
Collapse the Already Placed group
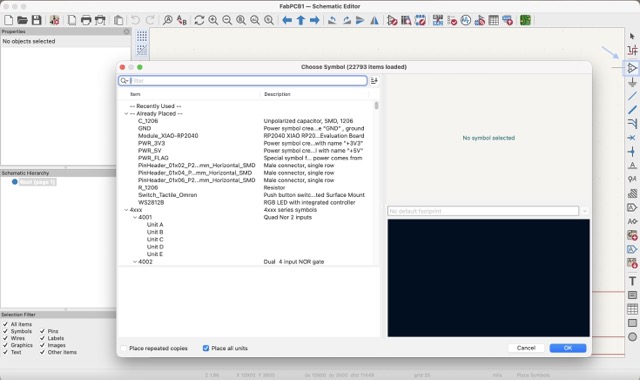126,113
